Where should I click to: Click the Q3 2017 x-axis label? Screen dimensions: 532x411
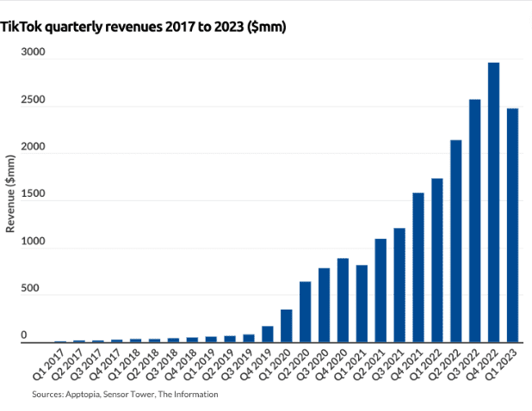(87, 365)
